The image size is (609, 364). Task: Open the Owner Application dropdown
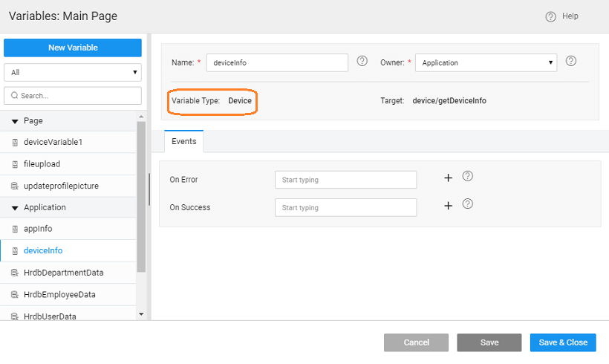click(x=486, y=63)
